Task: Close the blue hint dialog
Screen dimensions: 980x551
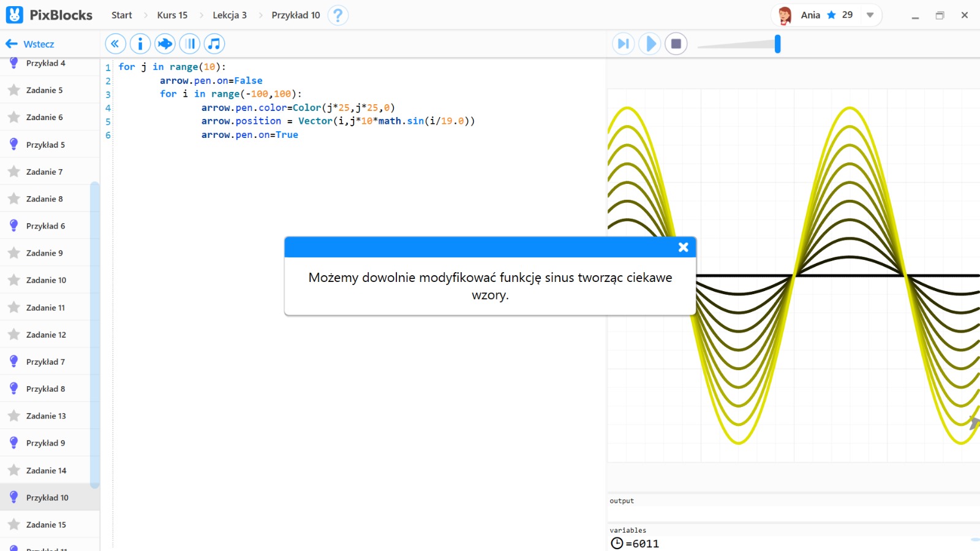Action: [x=684, y=247]
